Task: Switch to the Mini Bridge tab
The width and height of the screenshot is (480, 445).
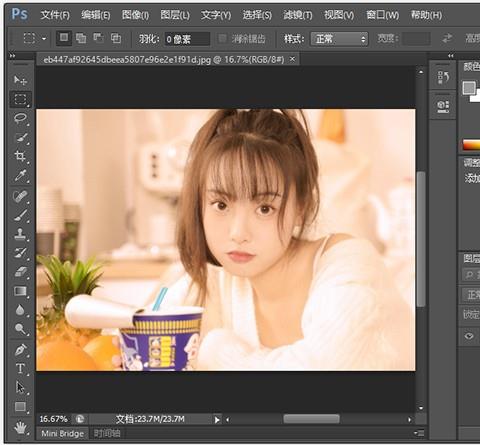Action: click(x=62, y=434)
